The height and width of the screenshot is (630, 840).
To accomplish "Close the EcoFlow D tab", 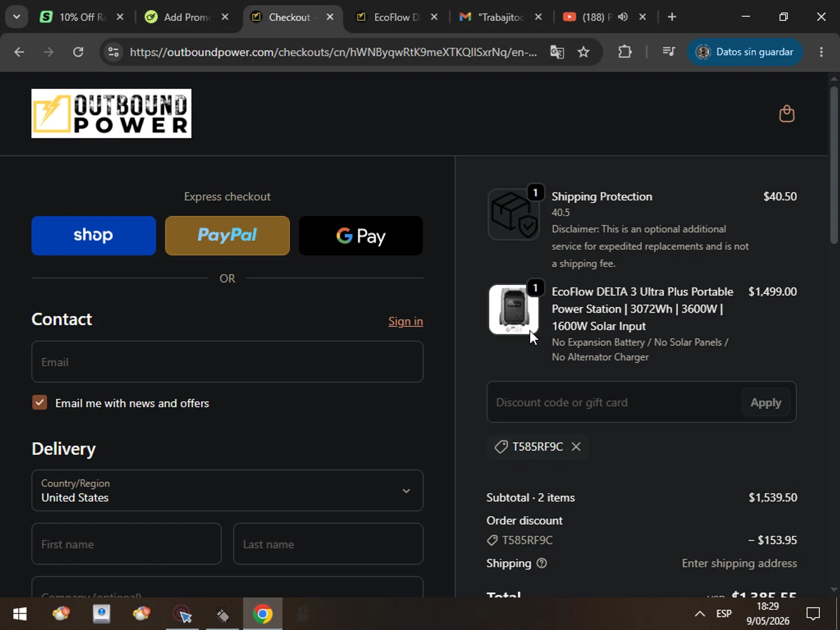I will [x=434, y=17].
